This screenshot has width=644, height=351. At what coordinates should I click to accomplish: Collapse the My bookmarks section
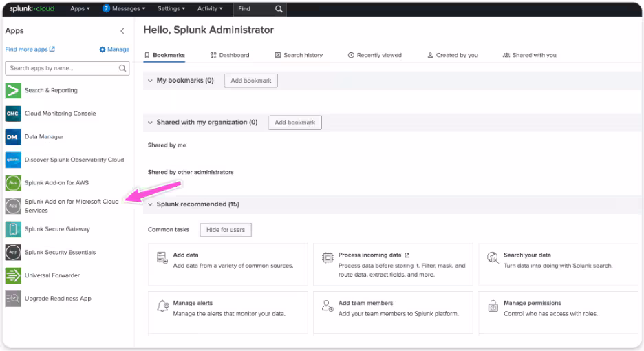pyautogui.click(x=150, y=81)
